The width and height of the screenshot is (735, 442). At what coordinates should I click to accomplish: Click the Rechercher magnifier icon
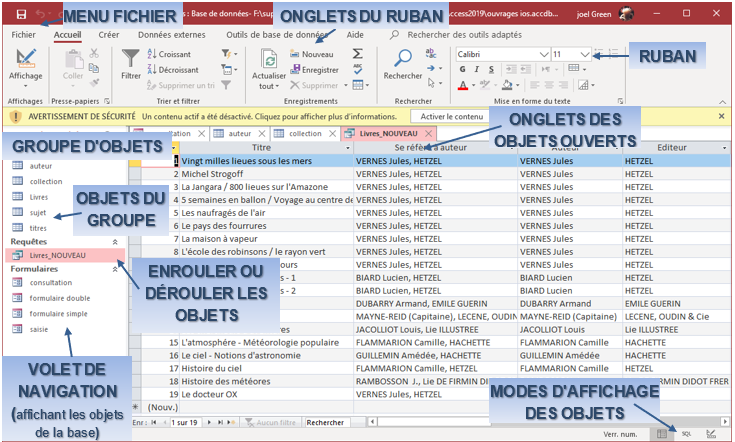point(403,58)
